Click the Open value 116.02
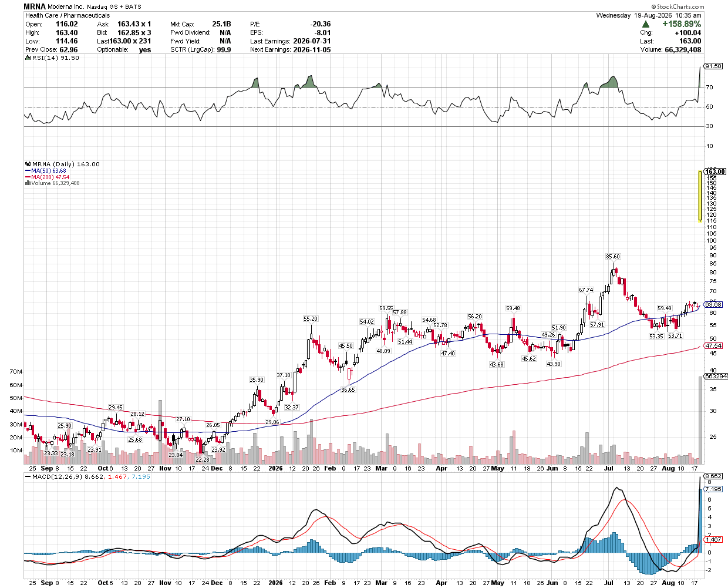728x588 pixels. (66, 24)
